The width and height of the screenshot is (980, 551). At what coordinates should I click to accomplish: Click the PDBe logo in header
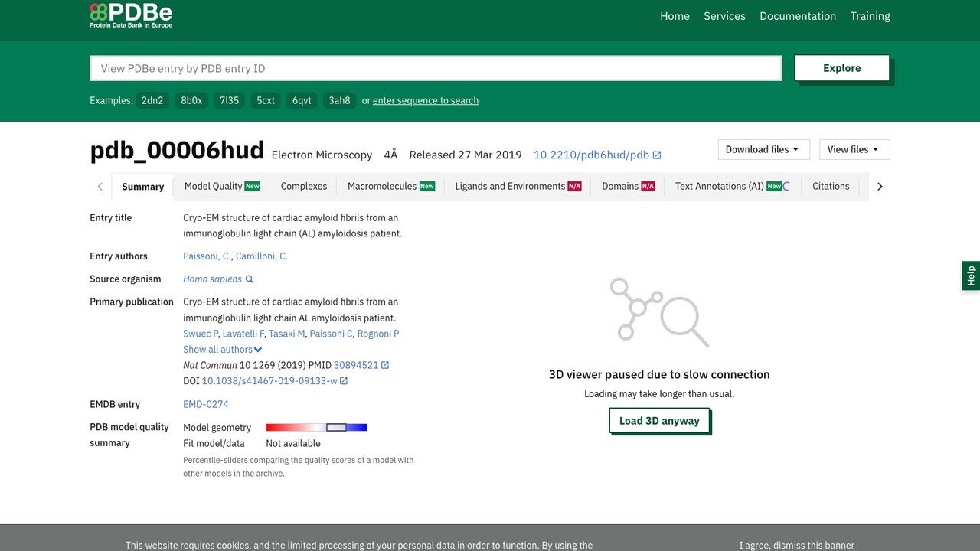pyautogui.click(x=131, y=15)
